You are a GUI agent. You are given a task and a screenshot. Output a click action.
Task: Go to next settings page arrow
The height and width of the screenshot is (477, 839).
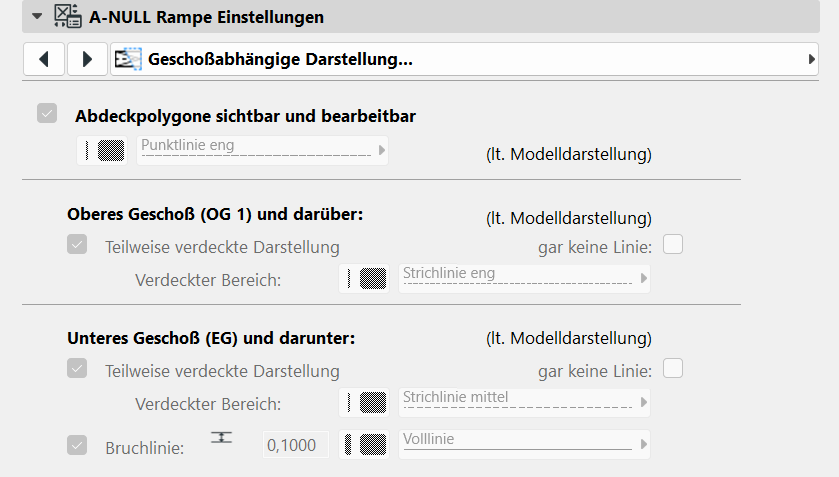87,60
